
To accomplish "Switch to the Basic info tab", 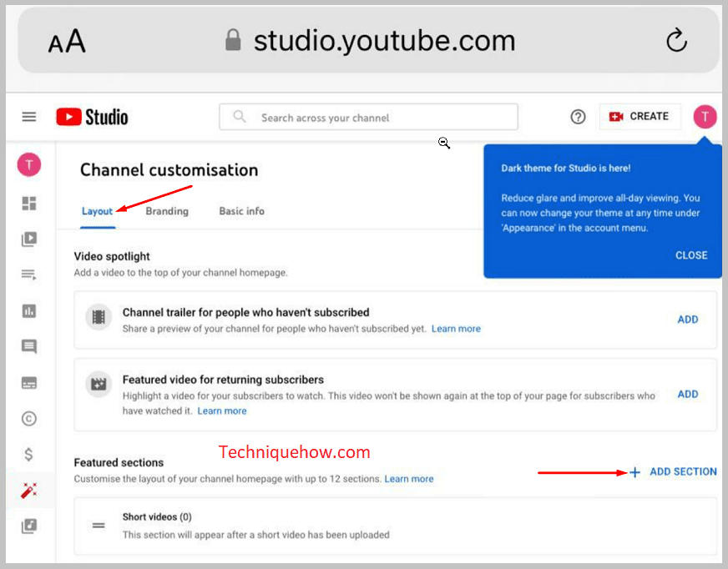I will click(242, 211).
